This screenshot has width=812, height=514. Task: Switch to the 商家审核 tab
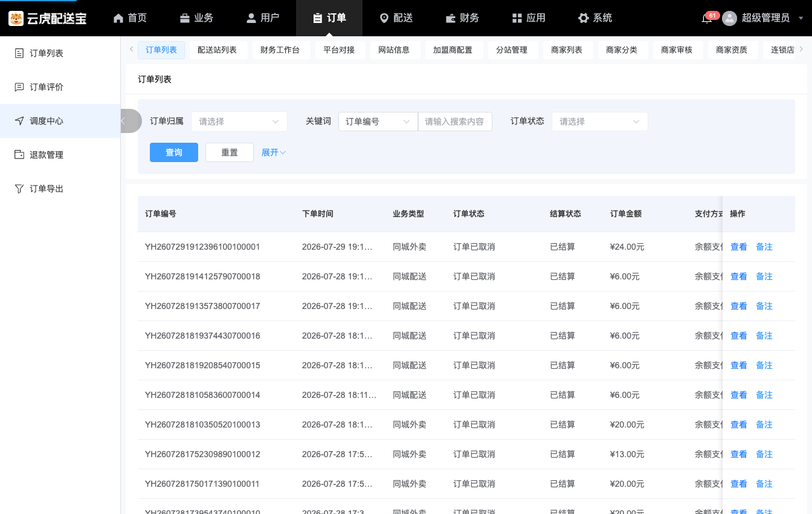click(x=677, y=50)
